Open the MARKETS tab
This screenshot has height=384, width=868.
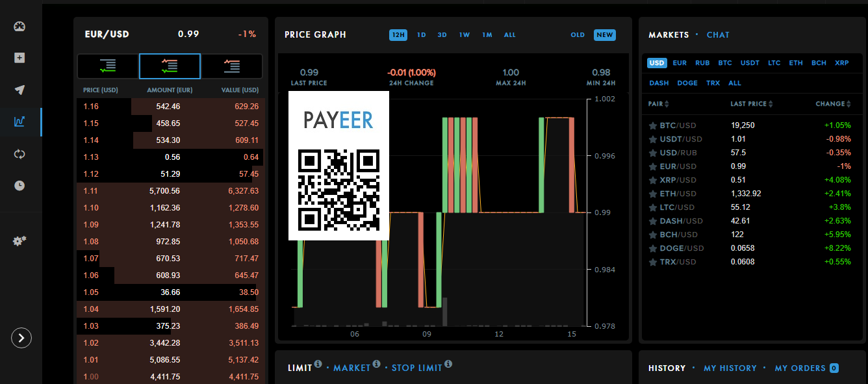(669, 35)
